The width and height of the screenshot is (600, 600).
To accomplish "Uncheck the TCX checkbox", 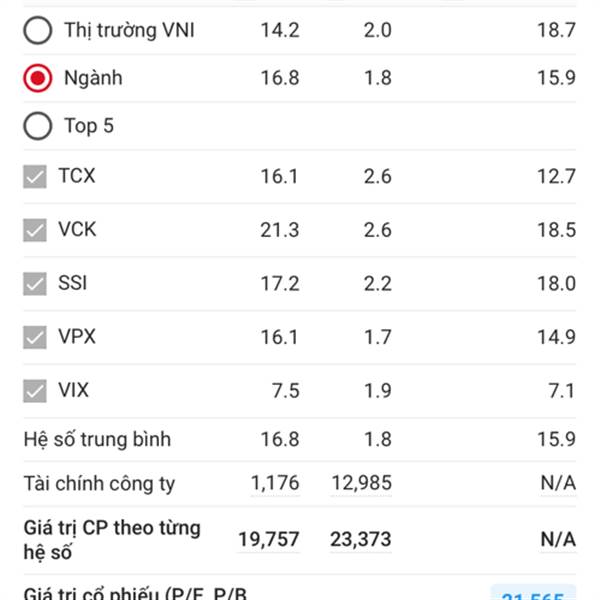I will pyautogui.click(x=36, y=177).
